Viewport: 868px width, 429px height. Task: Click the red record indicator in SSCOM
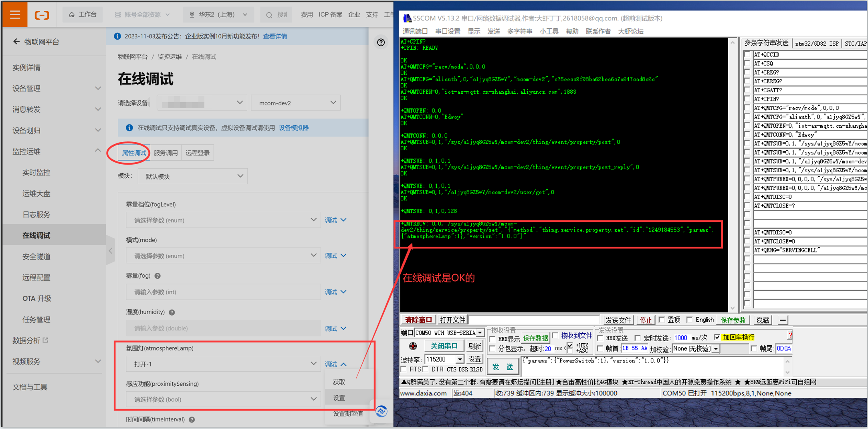point(413,346)
